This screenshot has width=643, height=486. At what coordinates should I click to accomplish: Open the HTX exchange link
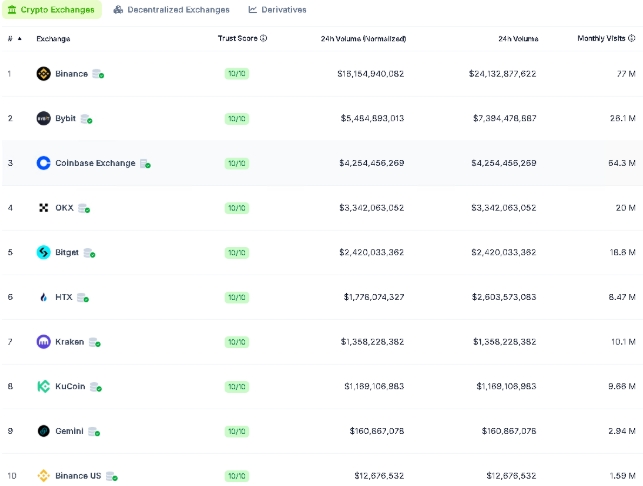point(64,297)
